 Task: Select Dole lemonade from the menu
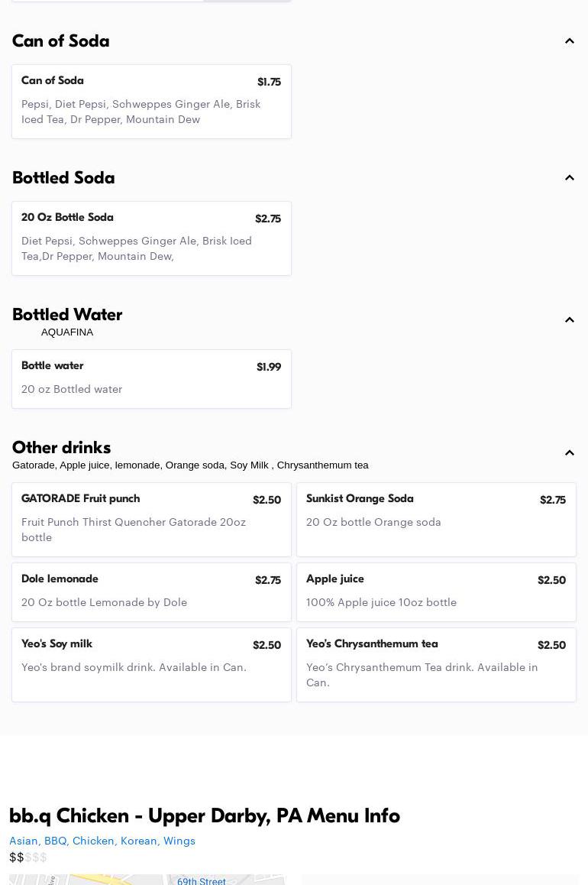(151, 592)
